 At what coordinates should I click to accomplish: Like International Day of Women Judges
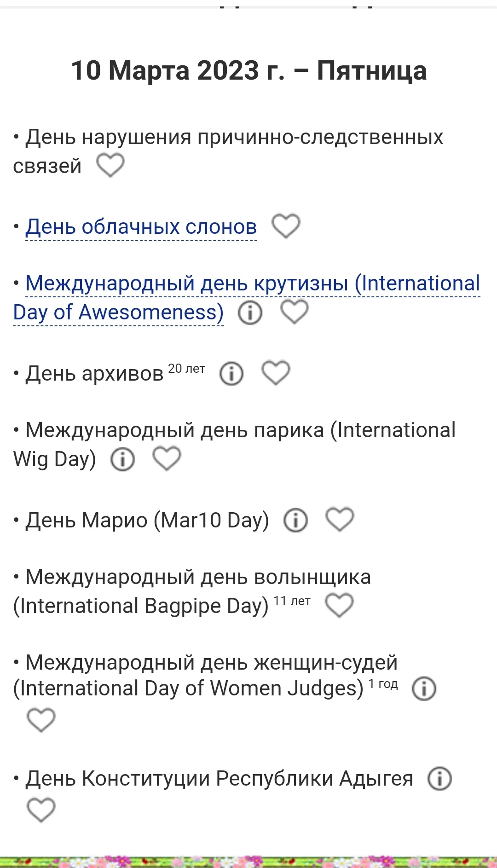(x=41, y=720)
